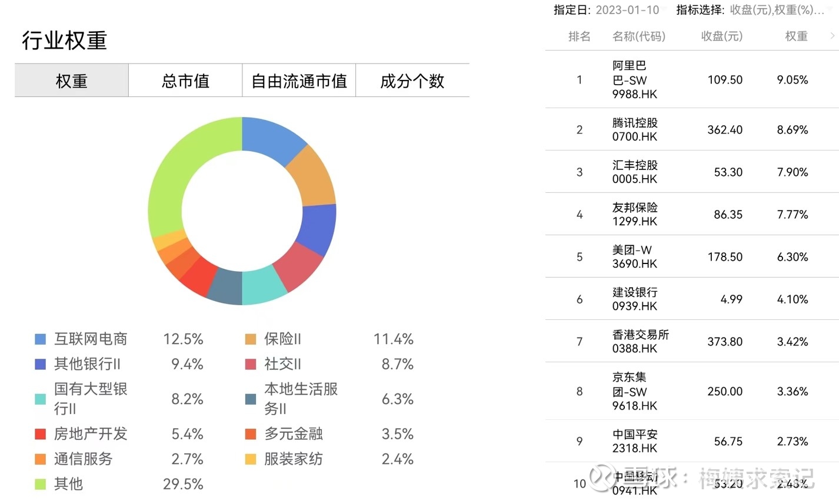839x504 pixels.
Task: Open the 指定日 date selector dropdown
Action: [x=627, y=9]
